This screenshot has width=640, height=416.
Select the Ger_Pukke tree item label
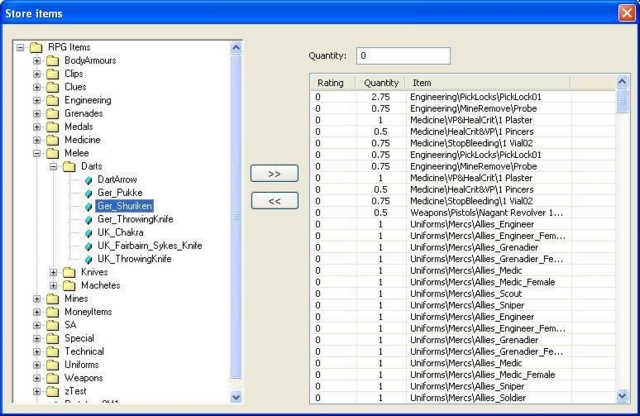(x=120, y=193)
